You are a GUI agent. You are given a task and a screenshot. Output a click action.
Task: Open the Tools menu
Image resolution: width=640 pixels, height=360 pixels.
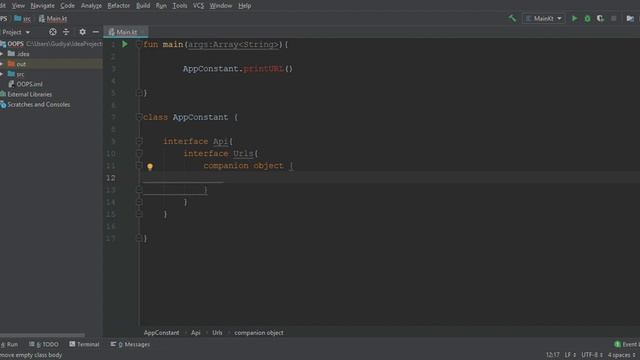pyautogui.click(x=180, y=6)
